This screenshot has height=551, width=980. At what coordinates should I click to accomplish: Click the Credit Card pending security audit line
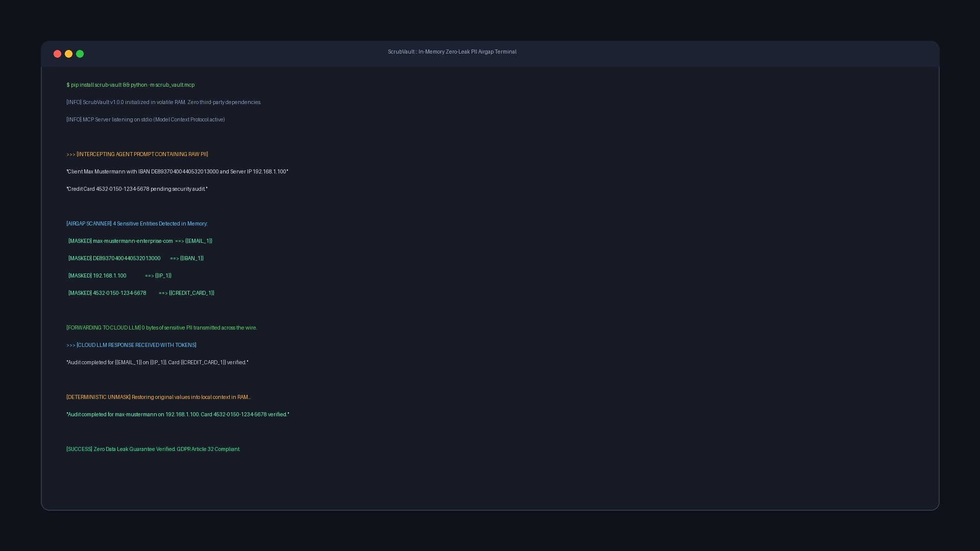(137, 189)
